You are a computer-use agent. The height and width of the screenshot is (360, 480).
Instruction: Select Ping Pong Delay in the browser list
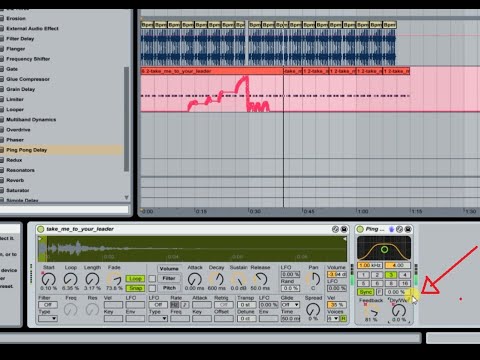[x=62, y=150]
